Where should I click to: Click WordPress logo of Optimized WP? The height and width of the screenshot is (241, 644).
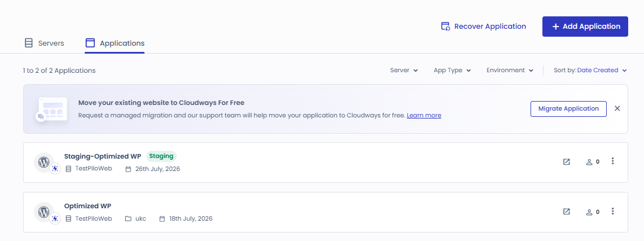pyautogui.click(x=44, y=212)
